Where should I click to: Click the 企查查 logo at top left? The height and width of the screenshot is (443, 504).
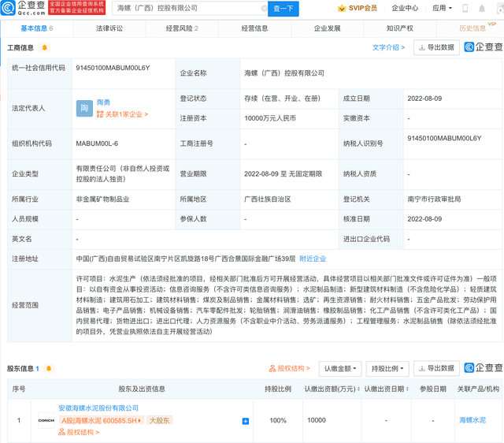coord(24,9)
